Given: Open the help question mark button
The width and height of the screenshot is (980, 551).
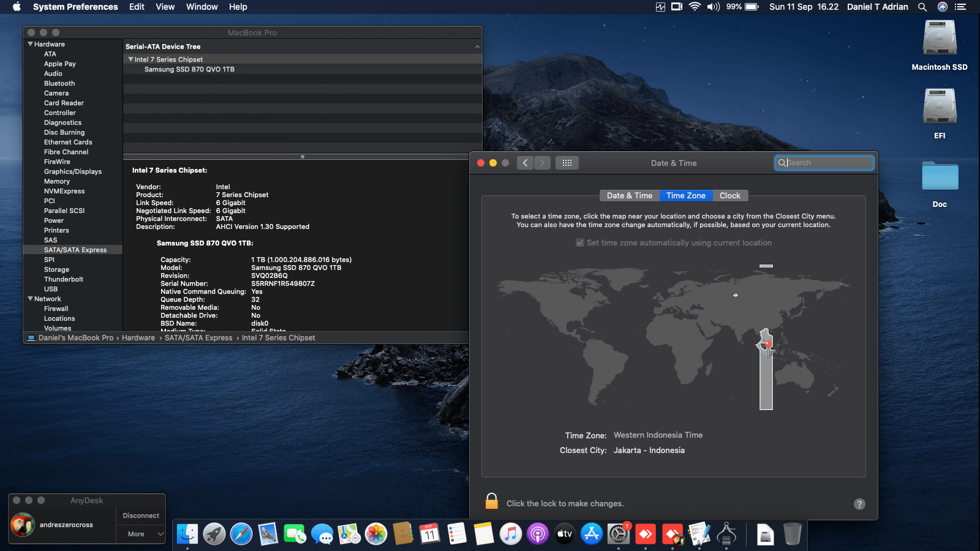Looking at the screenshot, I should (x=859, y=504).
